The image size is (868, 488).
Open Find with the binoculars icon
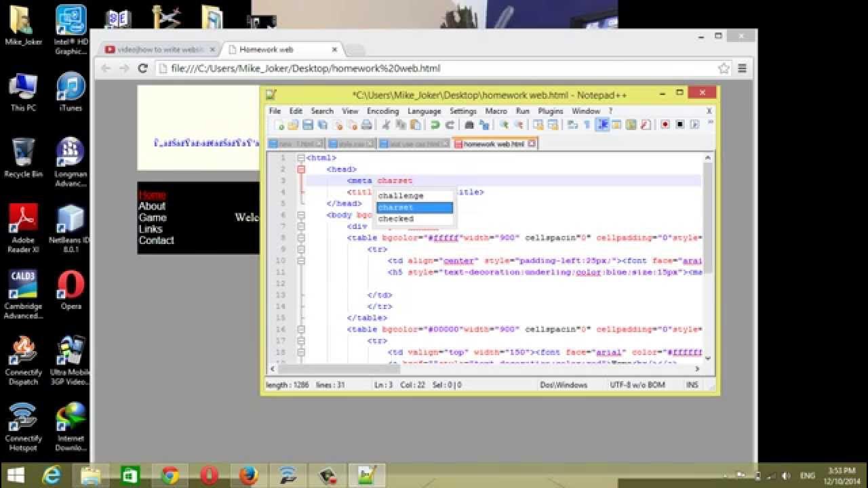[x=469, y=125]
